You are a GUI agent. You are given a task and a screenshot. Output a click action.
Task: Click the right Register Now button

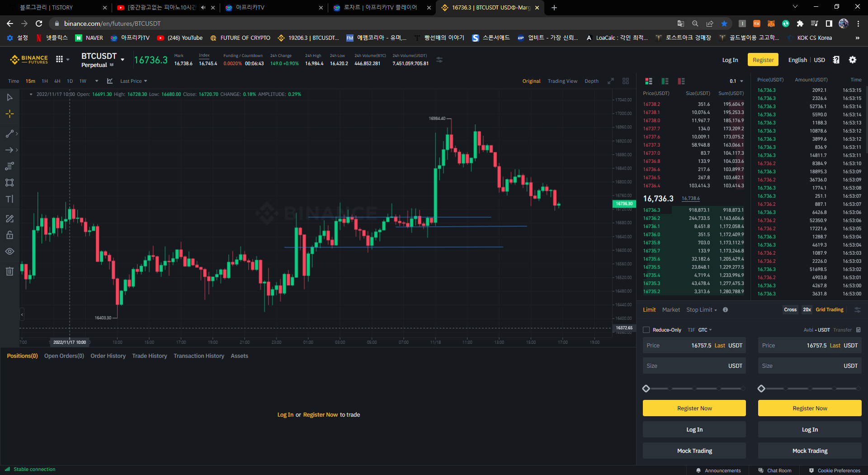tap(810, 408)
